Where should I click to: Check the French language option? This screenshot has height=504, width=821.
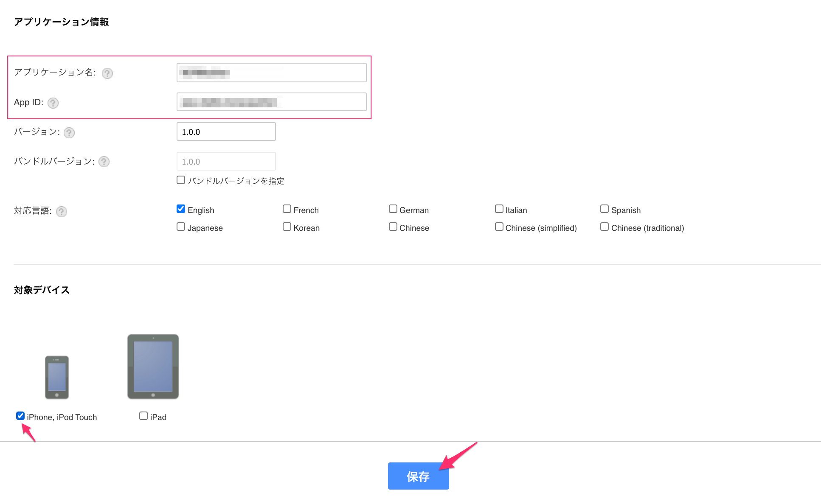(287, 209)
